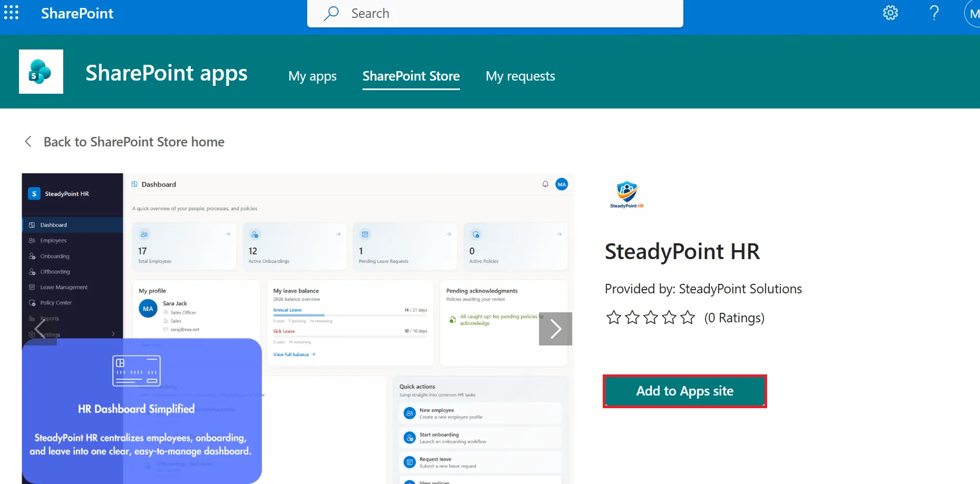Screen dimensions: 980x484
Task: Click the HR Dashboard Simplified overlay heading
Action: coord(136,409)
